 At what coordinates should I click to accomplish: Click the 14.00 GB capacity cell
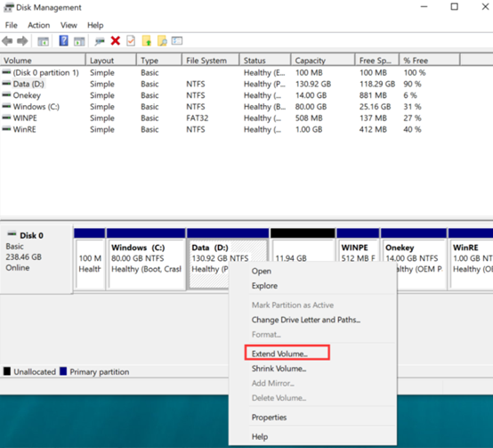[x=311, y=95]
